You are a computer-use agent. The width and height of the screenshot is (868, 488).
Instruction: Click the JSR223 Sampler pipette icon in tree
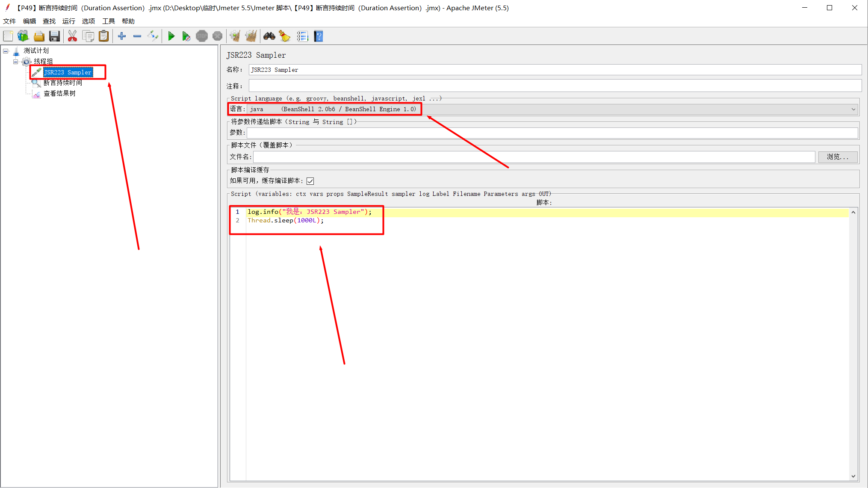pyautogui.click(x=37, y=72)
